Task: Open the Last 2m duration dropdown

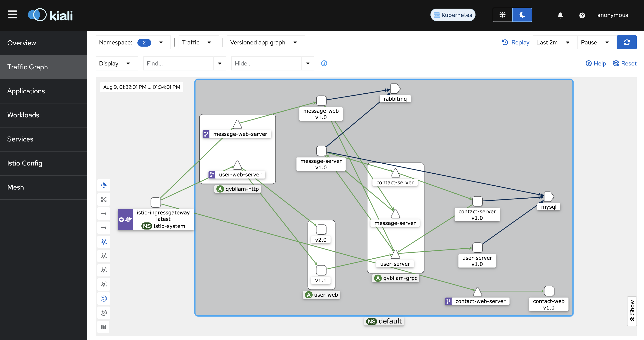Action: point(555,42)
